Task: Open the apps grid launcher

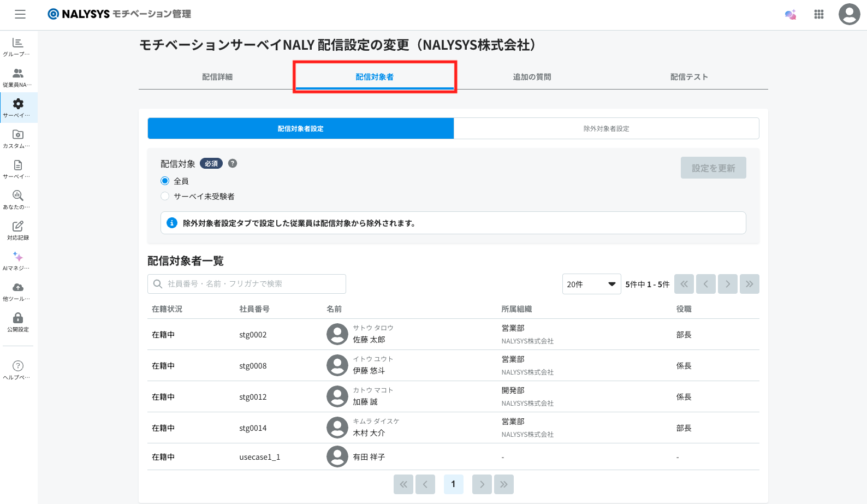Action: click(x=819, y=14)
